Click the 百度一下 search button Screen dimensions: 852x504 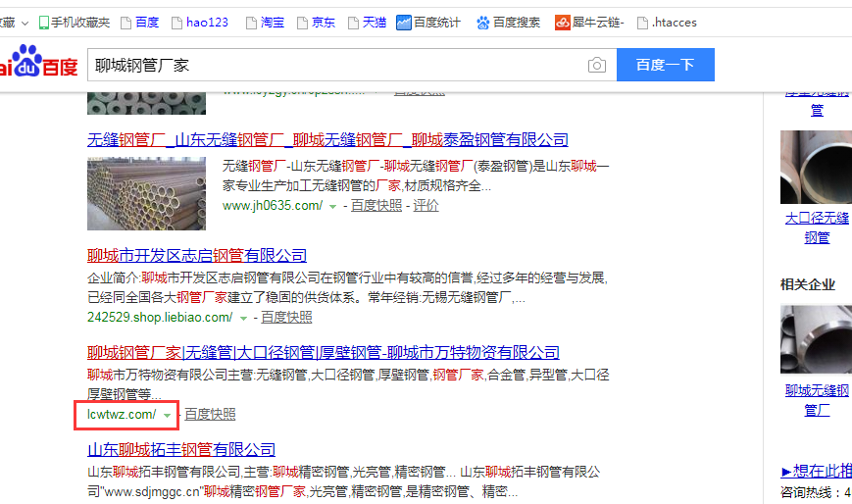(666, 65)
